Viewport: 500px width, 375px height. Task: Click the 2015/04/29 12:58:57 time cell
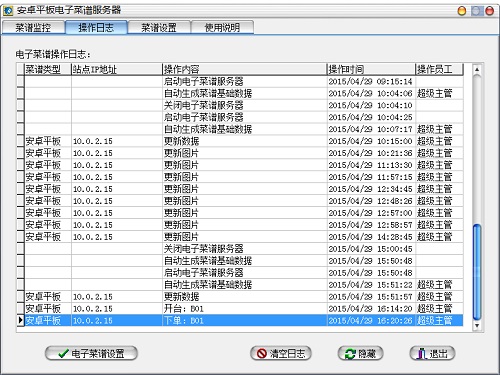[x=371, y=225]
